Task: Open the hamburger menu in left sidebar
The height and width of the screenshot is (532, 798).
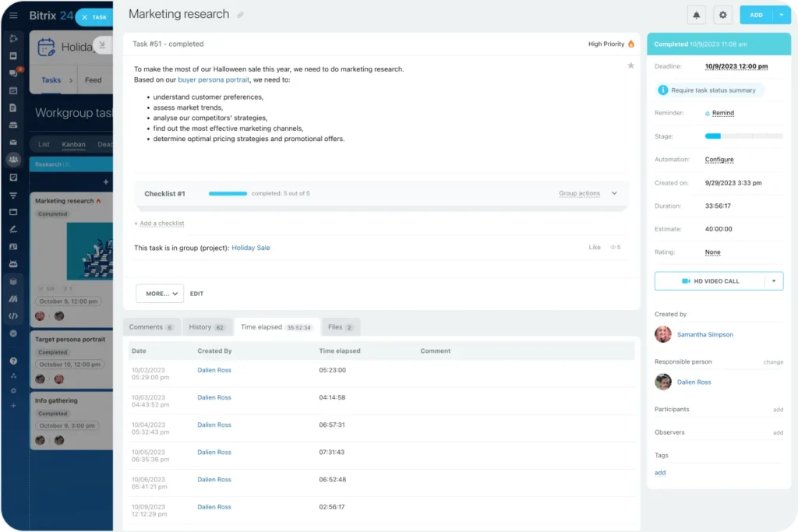Action: [13, 16]
